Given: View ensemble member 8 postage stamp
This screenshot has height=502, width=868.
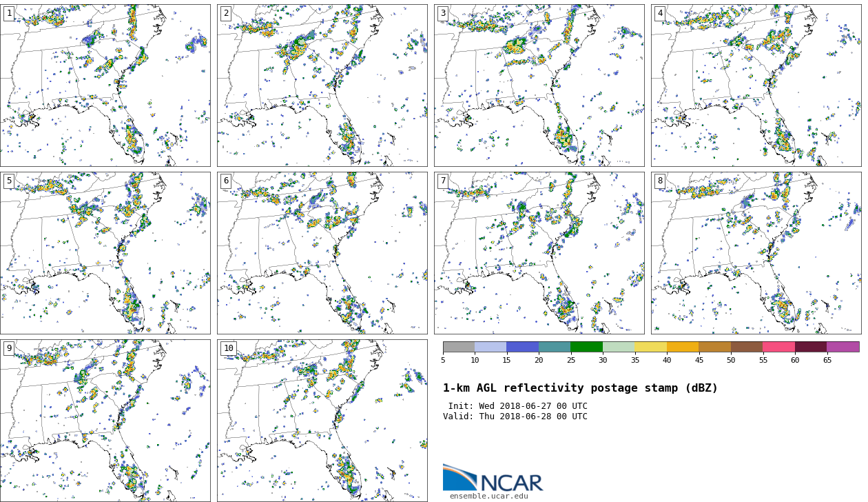Looking at the screenshot, I should click(756, 253).
